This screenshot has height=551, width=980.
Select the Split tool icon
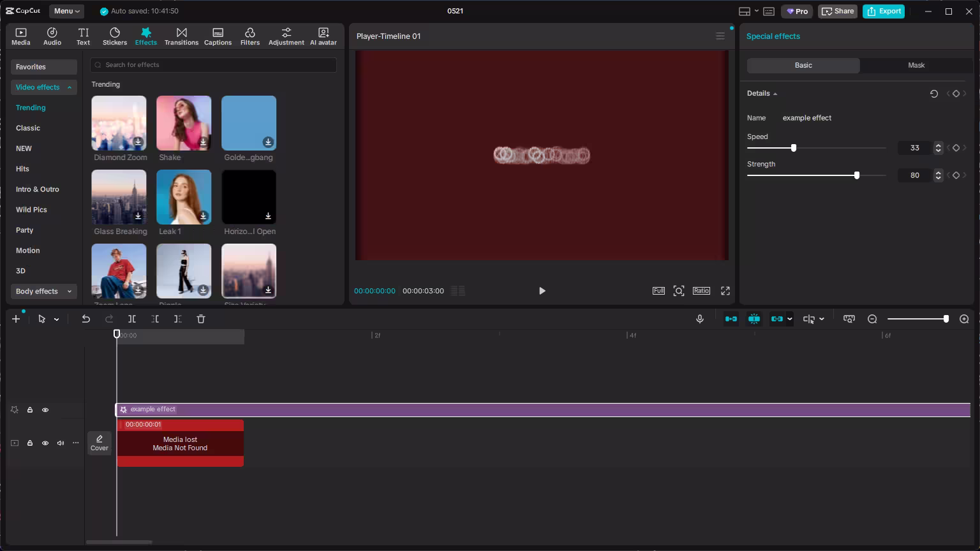132,319
